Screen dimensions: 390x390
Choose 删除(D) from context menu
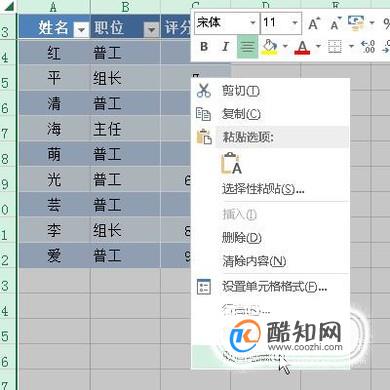tap(242, 238)
